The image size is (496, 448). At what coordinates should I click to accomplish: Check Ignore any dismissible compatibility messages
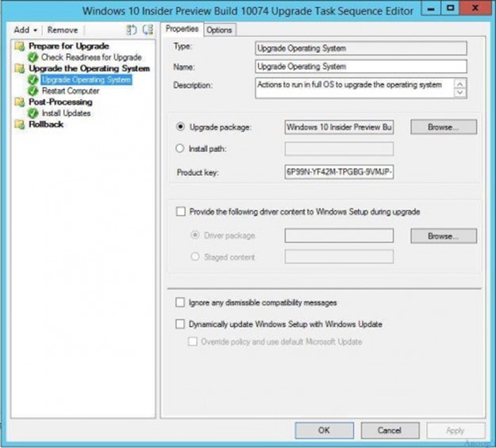click(x=180, y=303)
